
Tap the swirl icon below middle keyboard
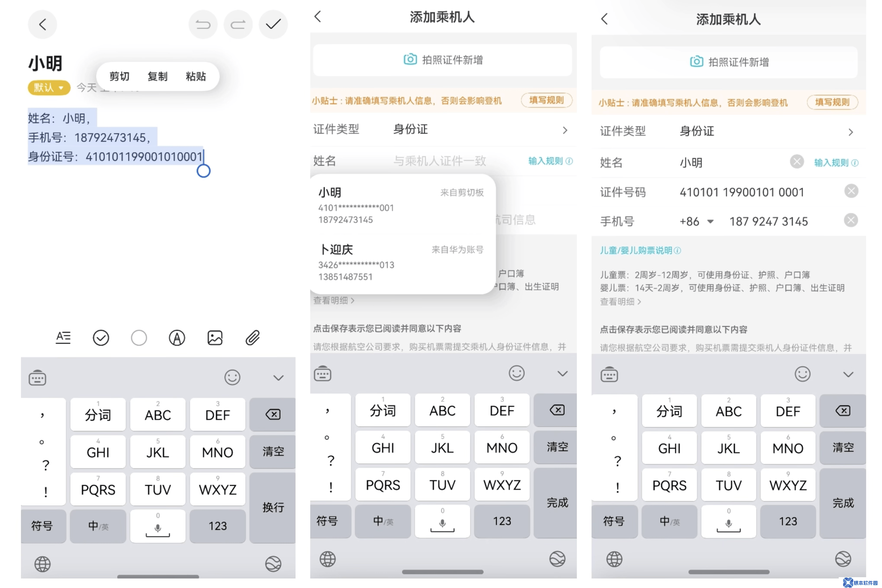[557, 559]
